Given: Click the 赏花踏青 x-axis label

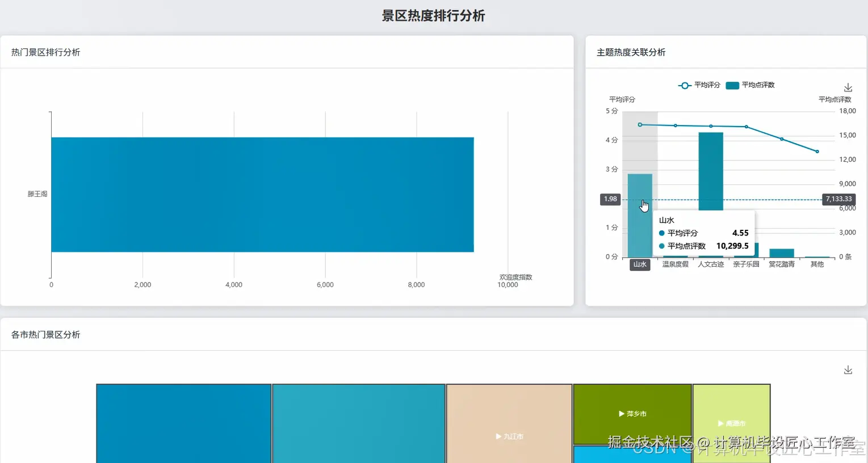Looking at the screenshot, I should pyautogui.click(x=782, y=264).
